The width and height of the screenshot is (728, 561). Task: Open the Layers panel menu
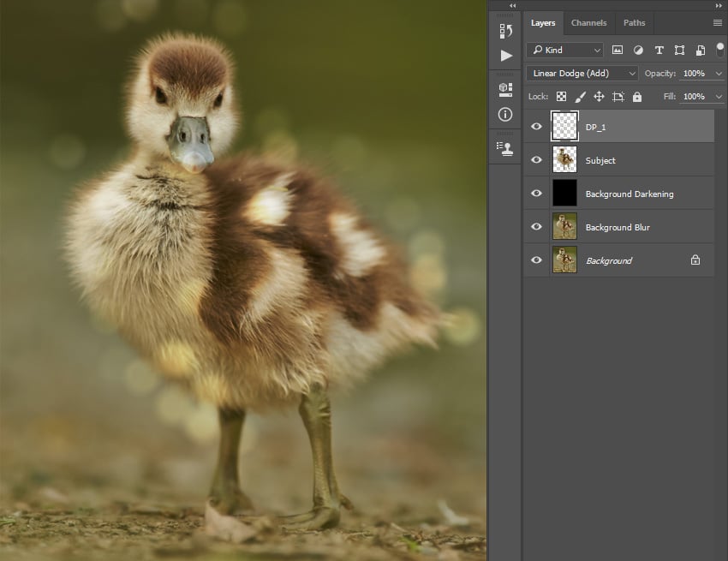click(717, 22)
